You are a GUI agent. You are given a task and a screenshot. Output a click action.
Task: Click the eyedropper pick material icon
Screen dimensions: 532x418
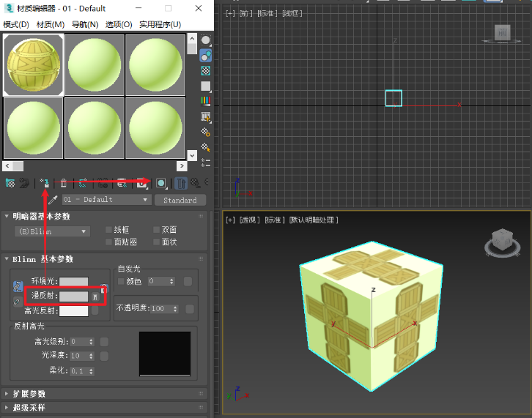click(x=53, y=200)
